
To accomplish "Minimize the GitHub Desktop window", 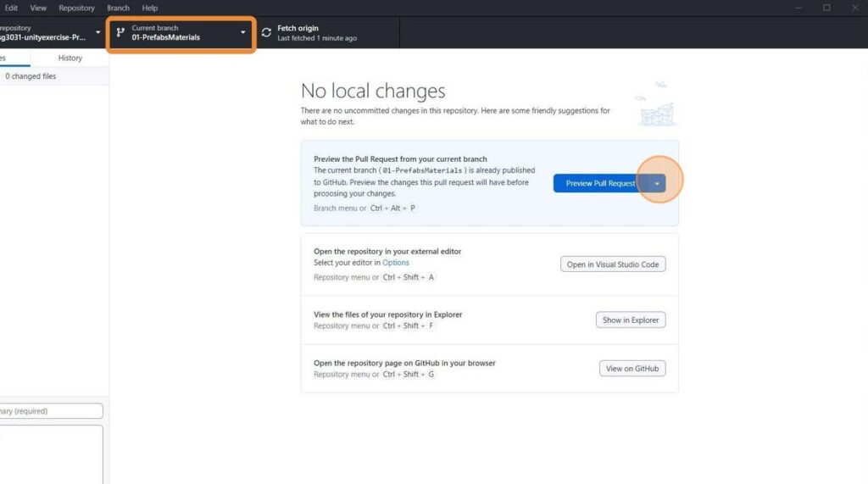I will 798,8.
